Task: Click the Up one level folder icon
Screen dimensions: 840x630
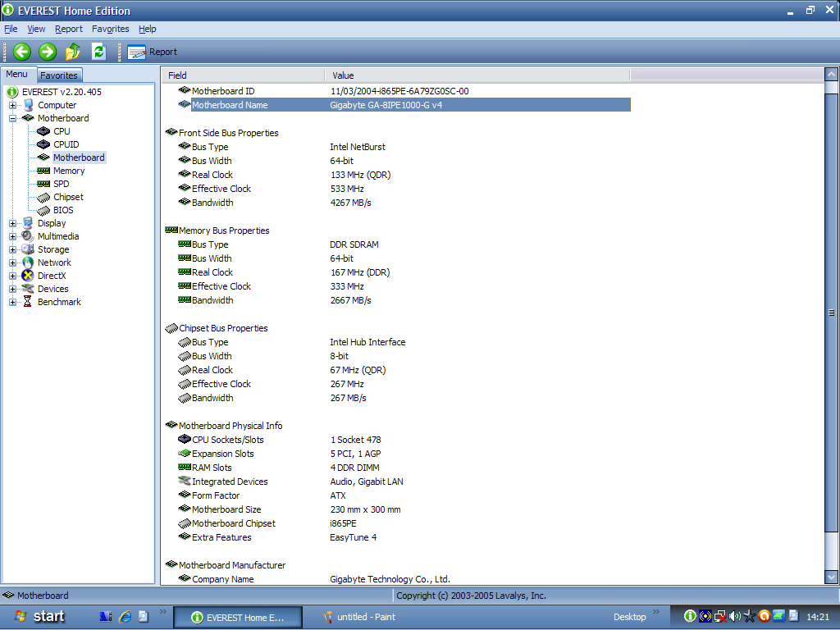Action: click(x=73, y=52)
